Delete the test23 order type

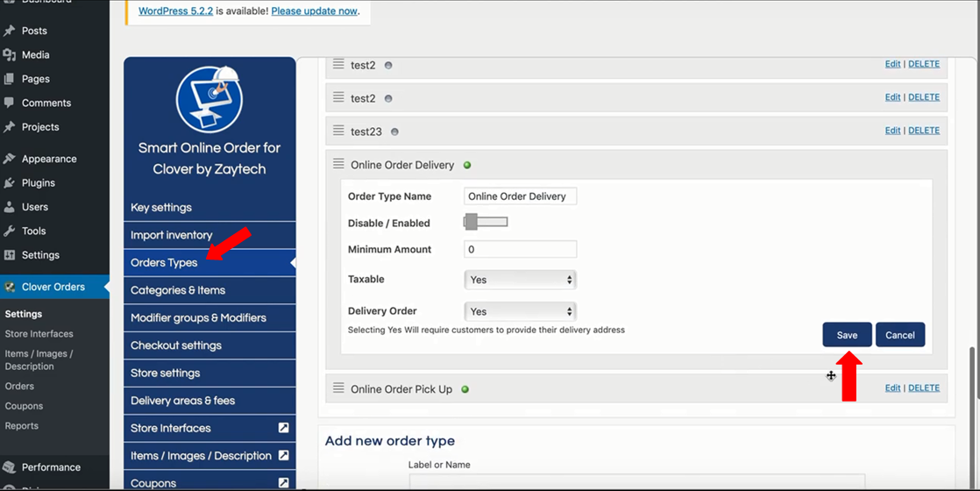click(924, 130)
